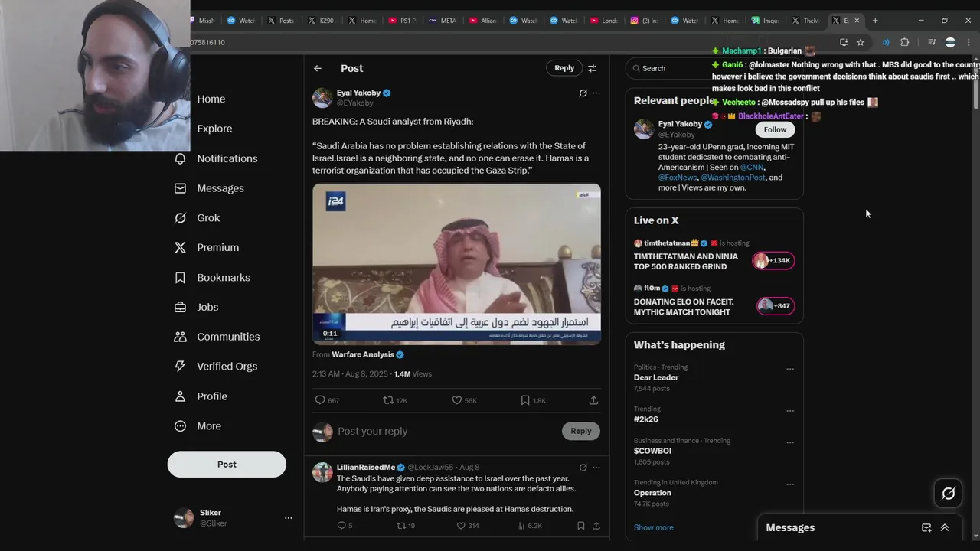Join the DONATING ELO ON FACEIT stream

tap(714, 302)
